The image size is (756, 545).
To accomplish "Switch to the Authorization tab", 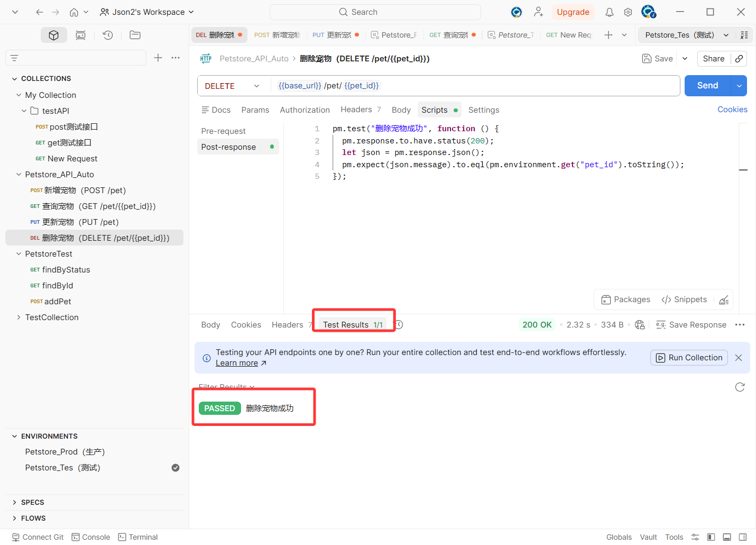I will click(305, 110).
